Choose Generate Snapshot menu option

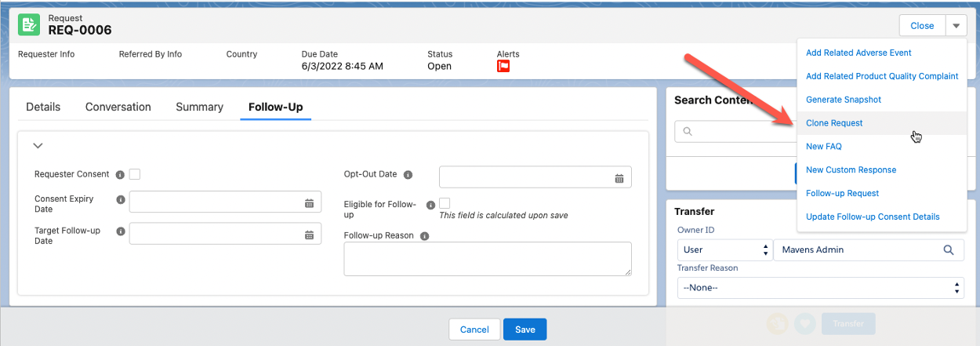point(844,100)
